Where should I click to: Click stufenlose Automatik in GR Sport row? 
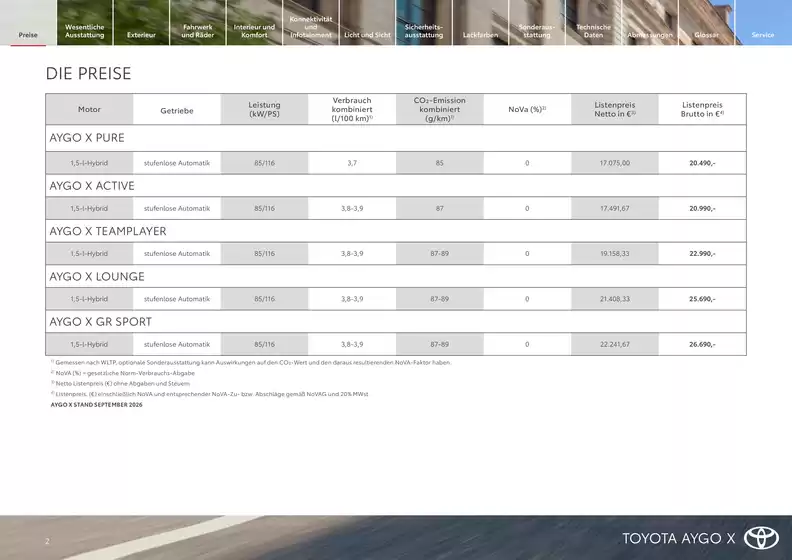[177, 344]
